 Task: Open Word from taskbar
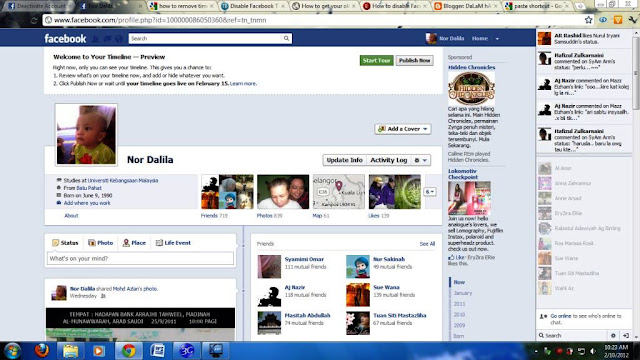coord(157,351)
